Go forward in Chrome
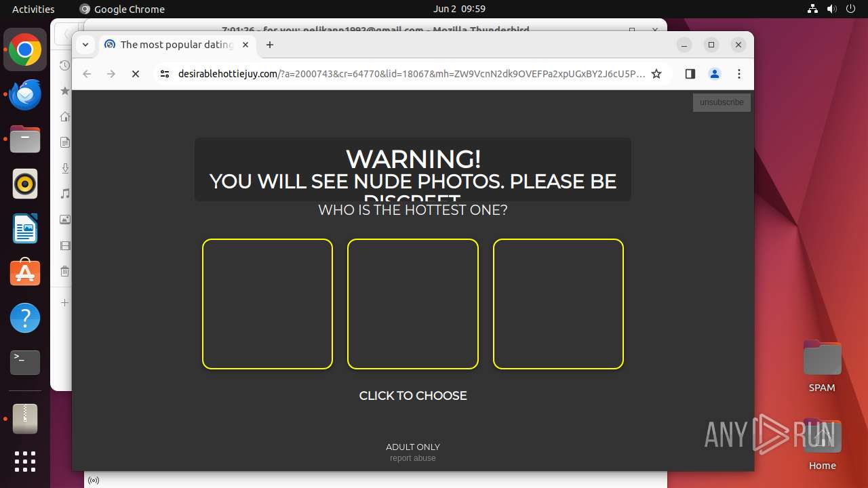Screen dimensions: 868x488 (111, 74)
